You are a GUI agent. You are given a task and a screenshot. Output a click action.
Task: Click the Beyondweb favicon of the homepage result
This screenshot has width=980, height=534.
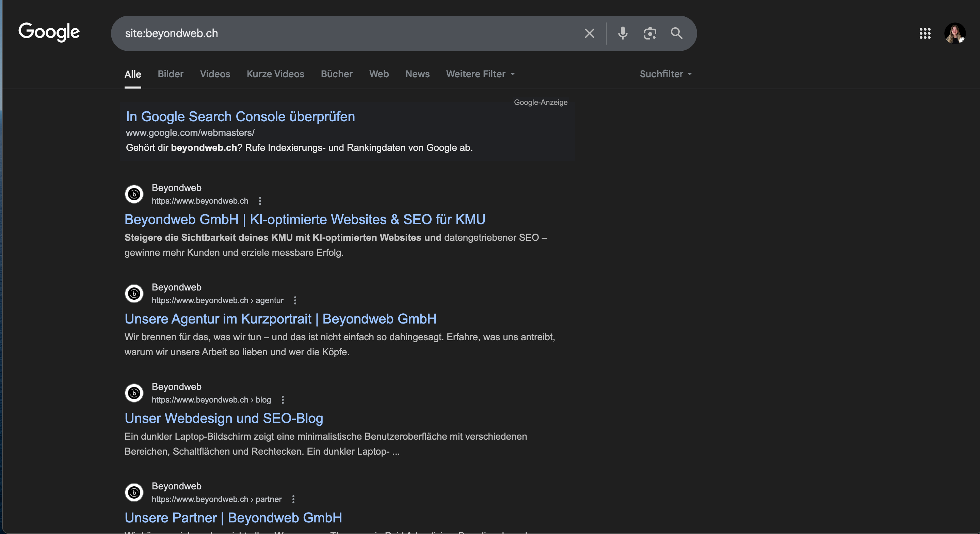pyautogui.click(x=134, y=194)
